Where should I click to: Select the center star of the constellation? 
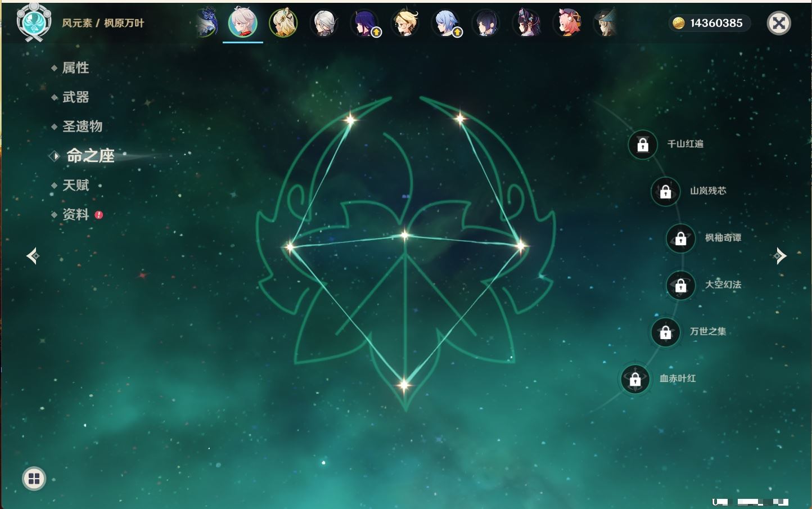[404, 235]
